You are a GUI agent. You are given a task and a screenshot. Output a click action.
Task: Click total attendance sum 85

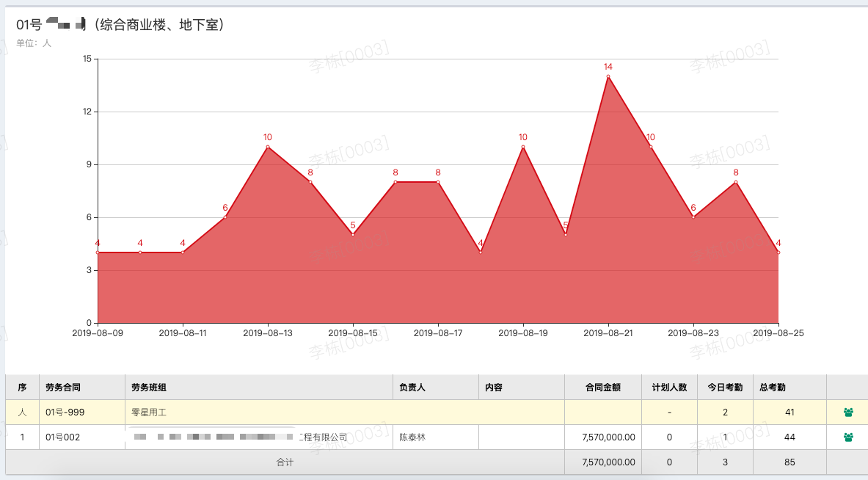(790, 462)
